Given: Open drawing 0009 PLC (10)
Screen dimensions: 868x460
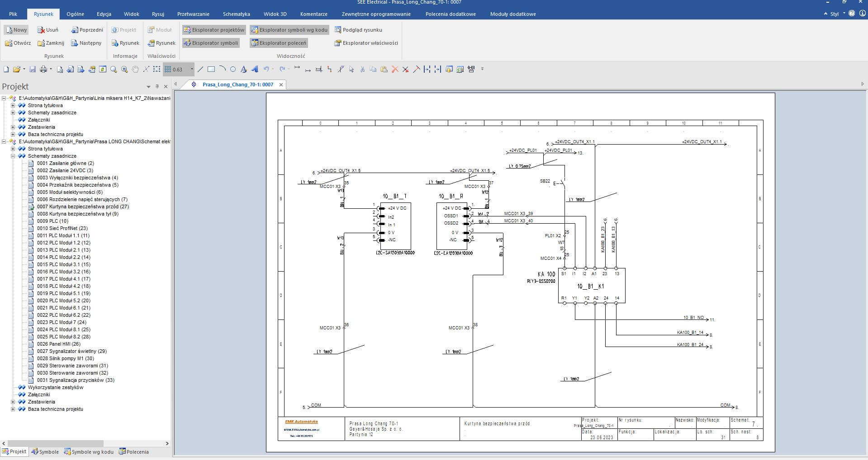Looking at the screenshot, I should coord(52,221).
